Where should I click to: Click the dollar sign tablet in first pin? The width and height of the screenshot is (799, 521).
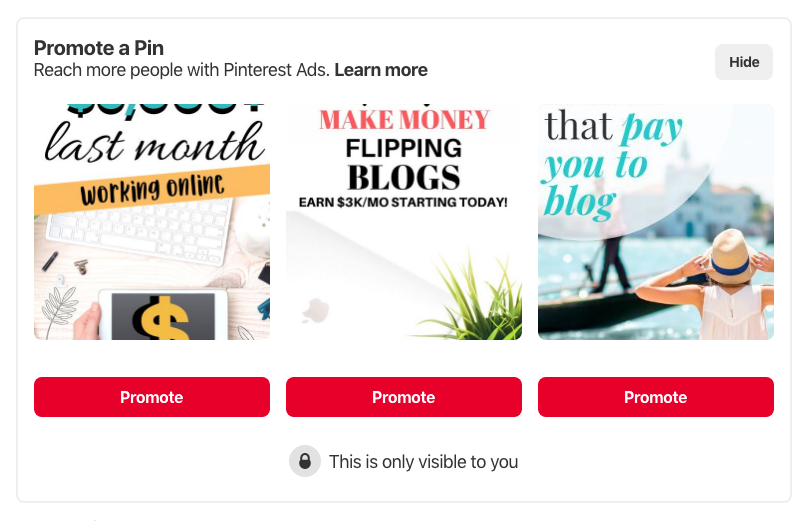pyautogui.click(x=163, y=315)
